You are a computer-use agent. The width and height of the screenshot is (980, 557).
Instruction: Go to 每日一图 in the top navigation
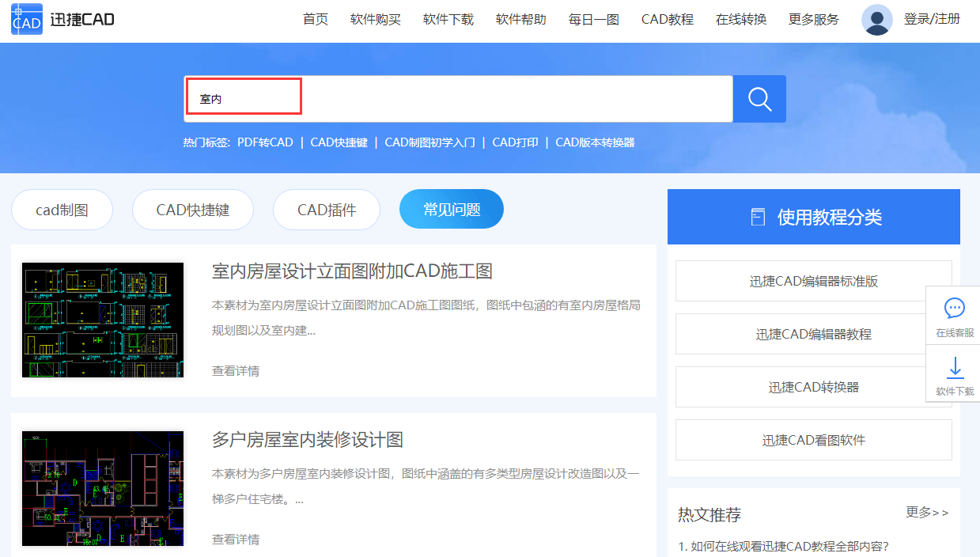[x=593, y=19]
